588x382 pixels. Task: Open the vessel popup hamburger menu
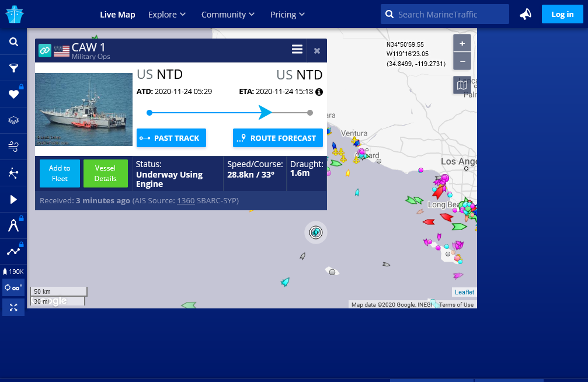(x=297, y=49)
